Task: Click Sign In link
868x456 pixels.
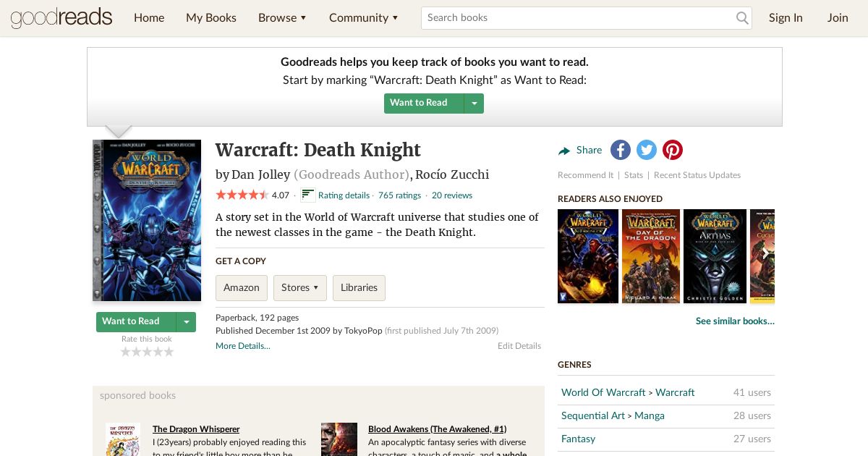Action: tap(786, 18)
